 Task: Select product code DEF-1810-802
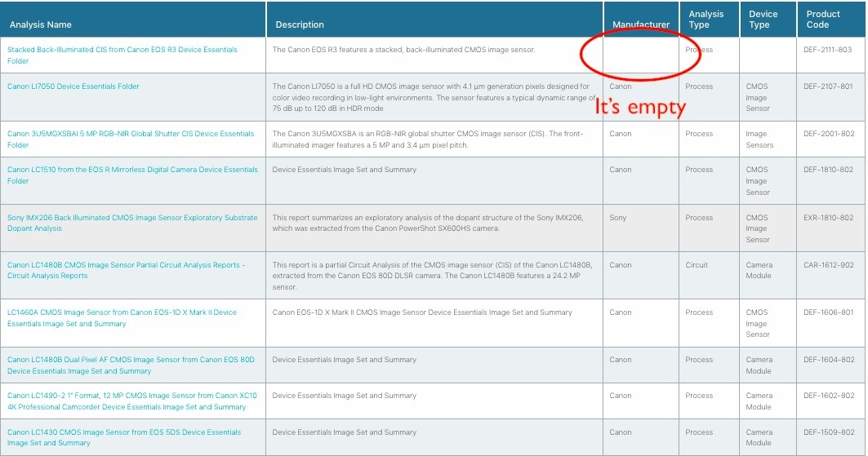[x=828, y=170]
